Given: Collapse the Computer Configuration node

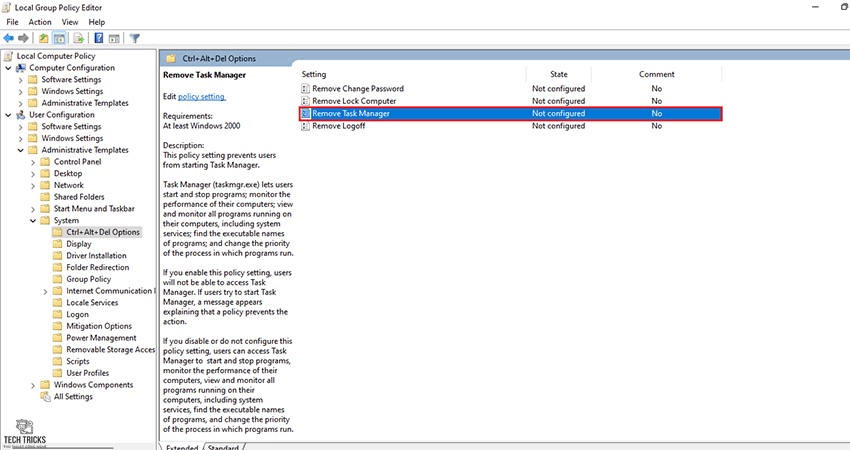Looking at the screenshot, I should 8,68.
